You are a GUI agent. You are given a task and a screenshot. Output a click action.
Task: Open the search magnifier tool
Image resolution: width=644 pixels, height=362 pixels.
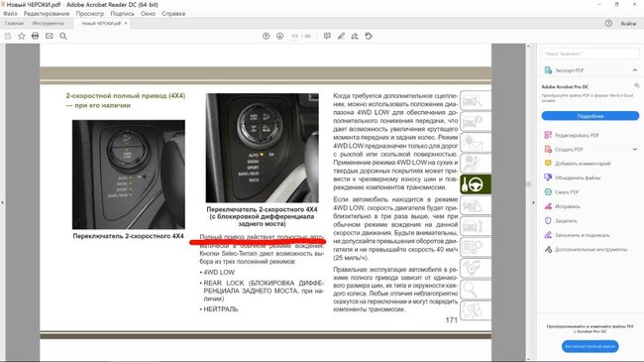tap(63, 36)
